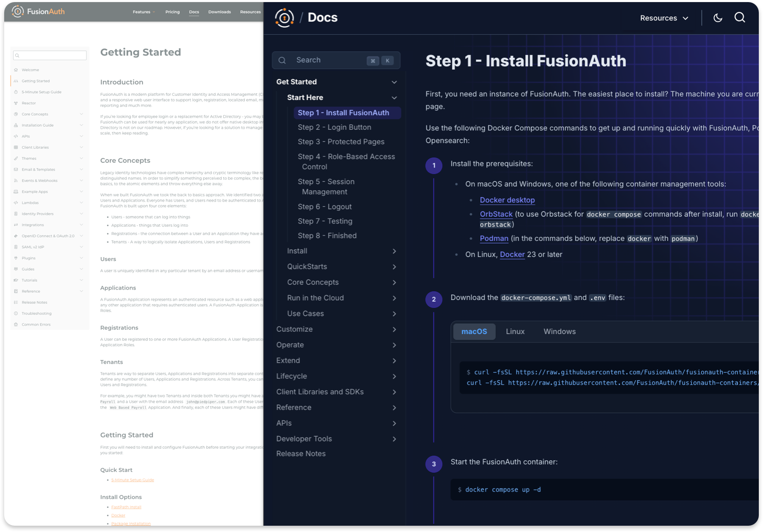Expand the Developer Tools section chevron
Viewport: 763px width, 532px height.
(394, 439)
